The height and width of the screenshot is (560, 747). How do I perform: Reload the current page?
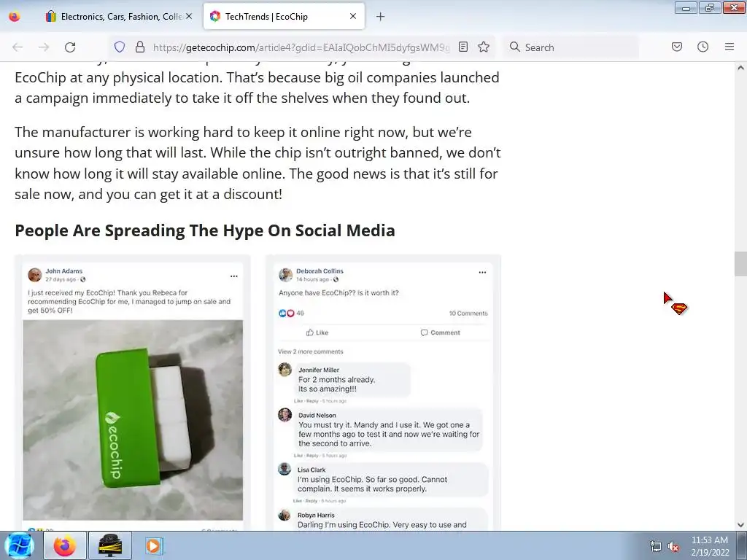[x=70, y=47]
